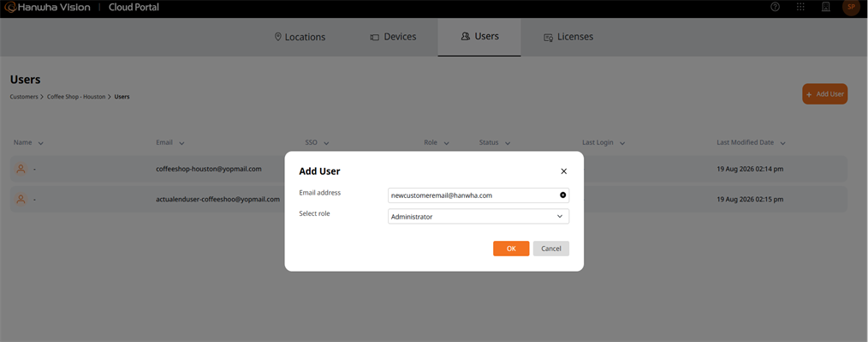Click the Cancel button in the dialog
This screenshot has height=342, width=868.
tap(550, 249)
